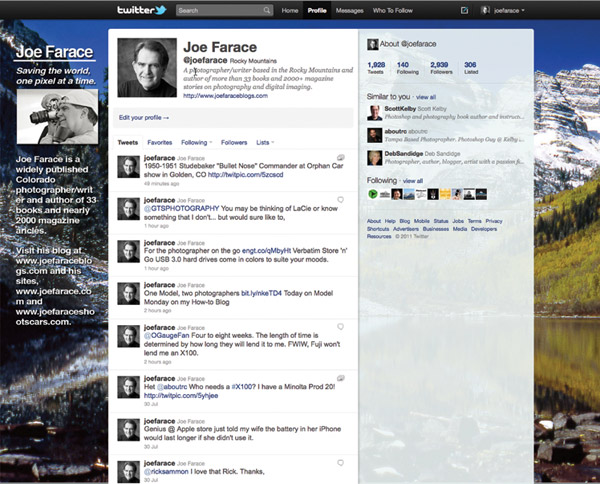Open the aboutrc avatar in Similar to you

(375, 135)
